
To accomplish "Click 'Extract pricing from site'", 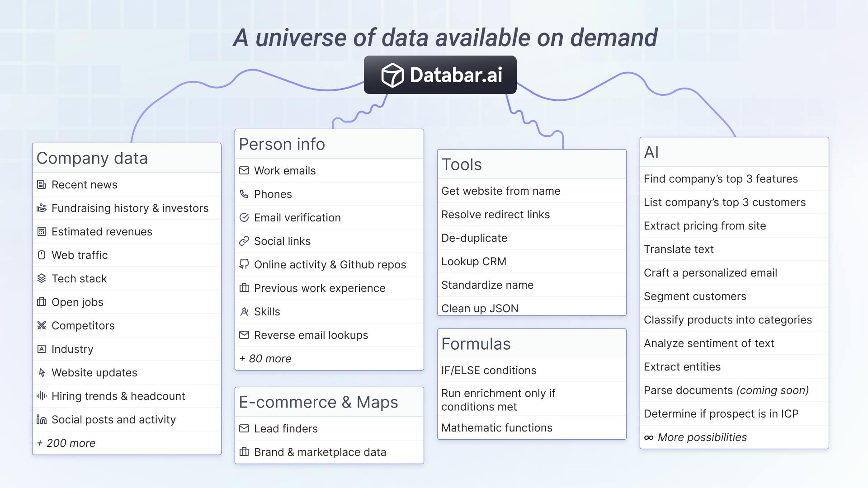I will tap(705, 225).
